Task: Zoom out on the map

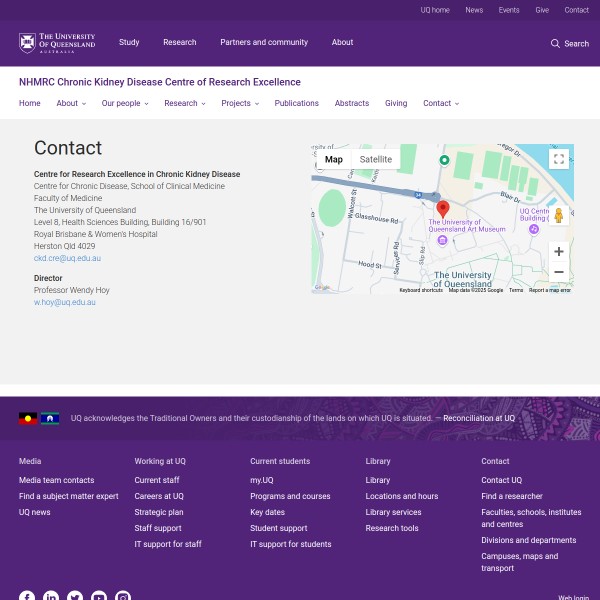Action: pos(559,272)
